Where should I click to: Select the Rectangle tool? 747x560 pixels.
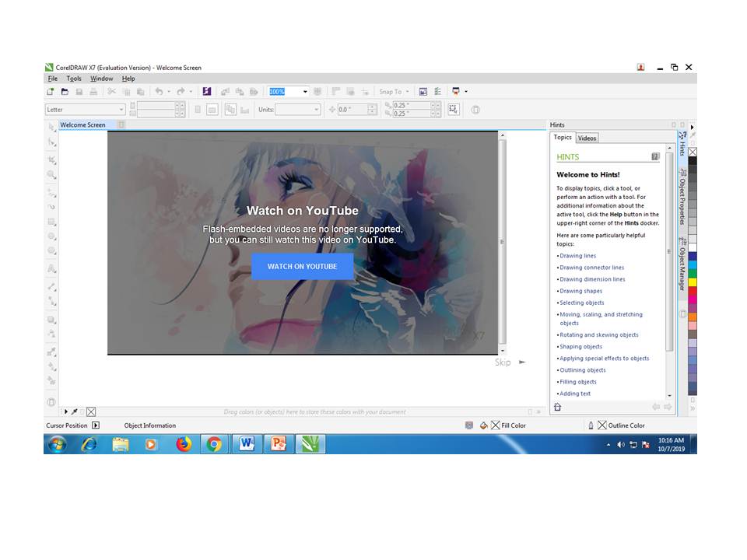(51, 222)
